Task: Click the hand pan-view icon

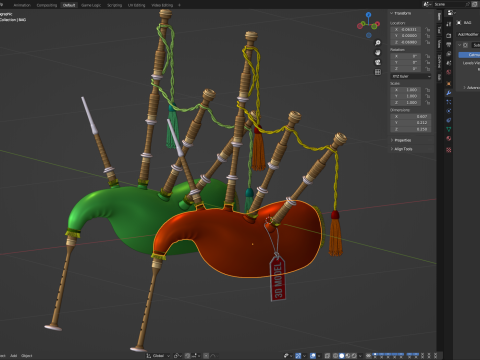Action: click(x=378, y=52)
